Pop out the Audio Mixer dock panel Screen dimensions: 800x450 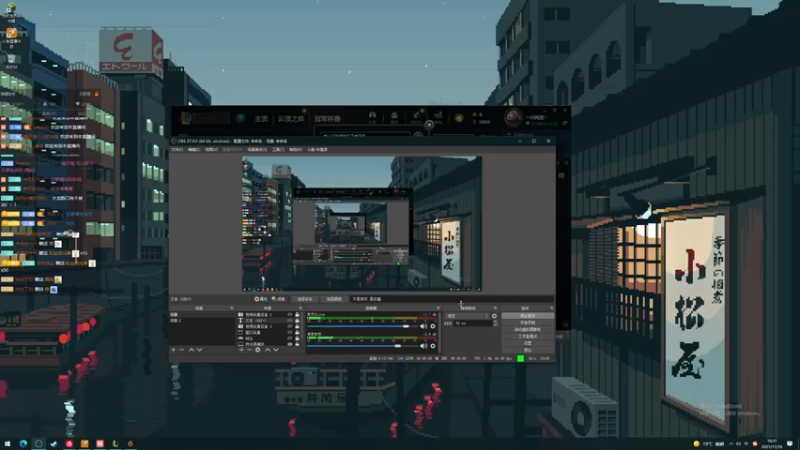click(440, 308)
